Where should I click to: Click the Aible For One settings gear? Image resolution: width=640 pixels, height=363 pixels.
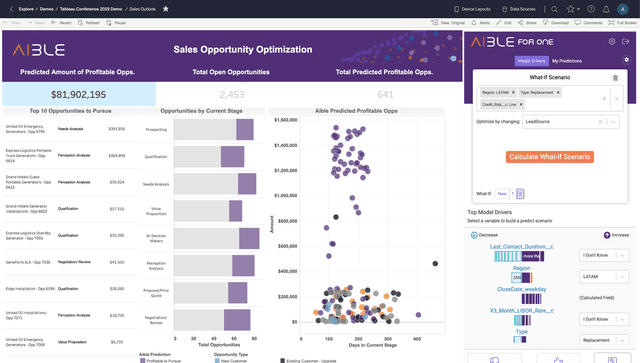tap(612, 41)
